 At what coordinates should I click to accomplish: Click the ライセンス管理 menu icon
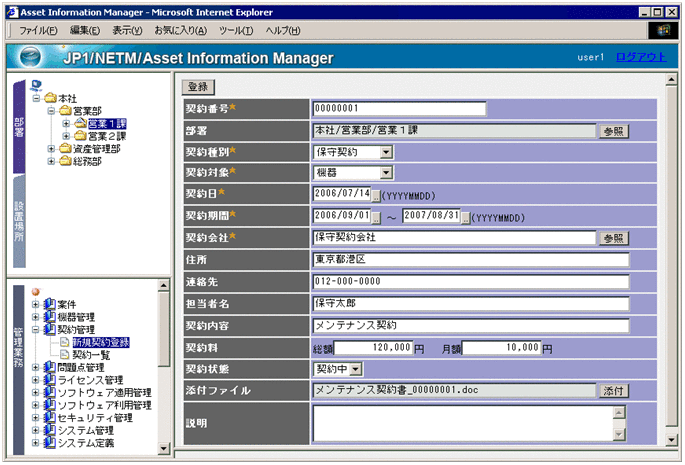[x=50, y=380]
